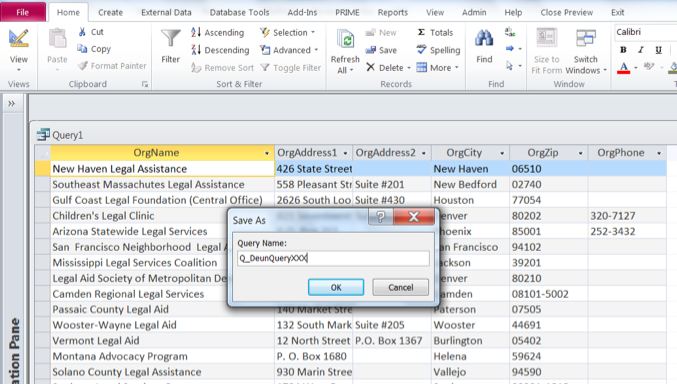Viewport: 677px width, 384px height.
Task: Open the OrgZip column dropdown arrow
Action: click(x=580, y=153)
